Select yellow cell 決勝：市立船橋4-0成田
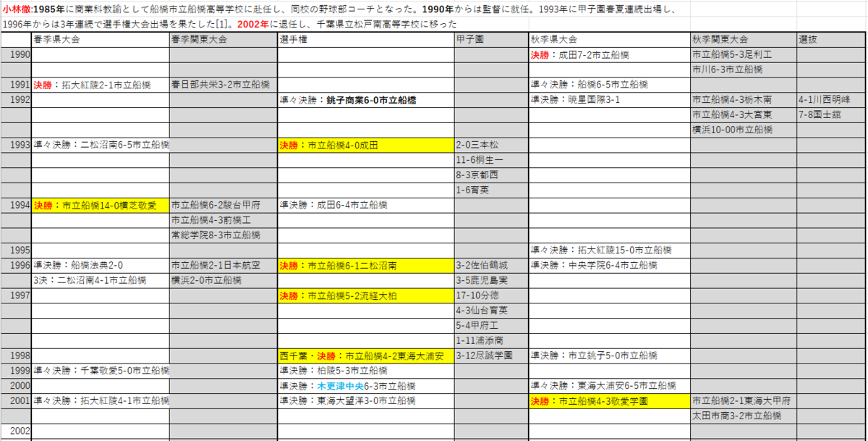868x441 pixels. click(x=365, y=146)
